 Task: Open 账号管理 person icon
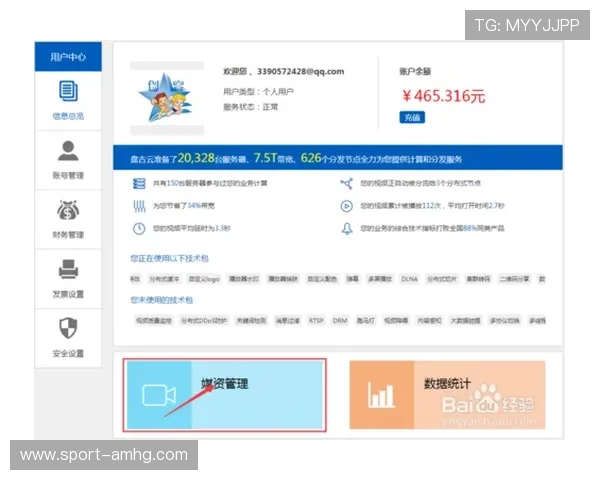tap(68, 151)
